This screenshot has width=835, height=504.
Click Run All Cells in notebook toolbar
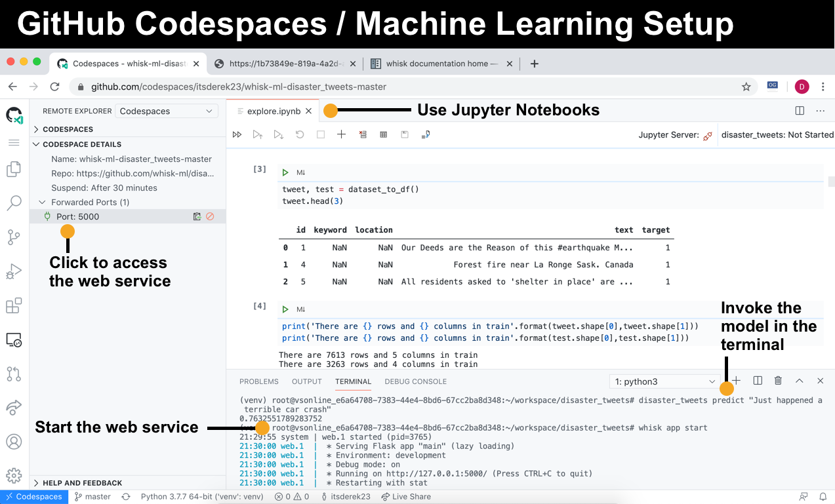237,134
